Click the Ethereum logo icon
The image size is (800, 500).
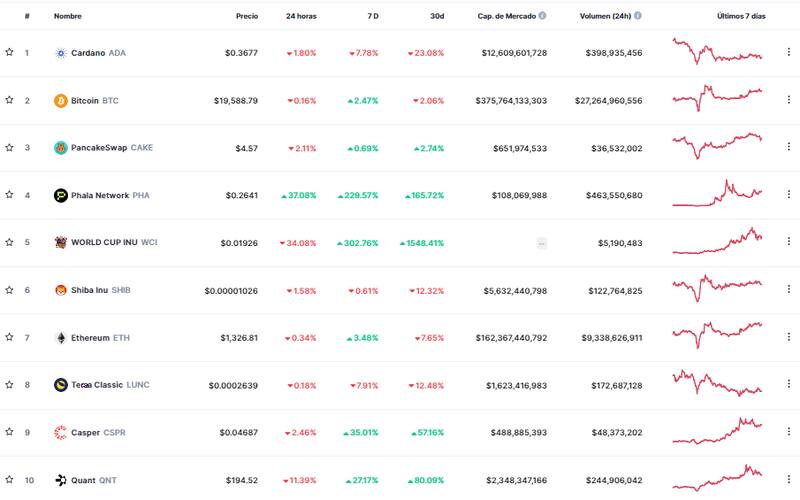[60, 338]
